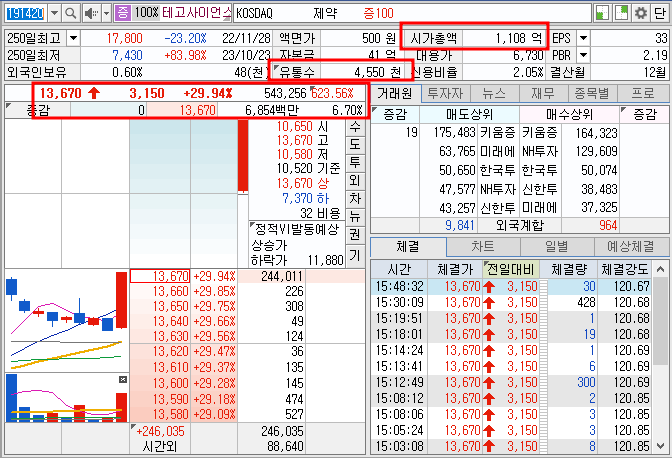Viewport: 672px width, 458px height.
Task: Click the +246,035 total remaining quantity cell
Action: tap(160, 431)
